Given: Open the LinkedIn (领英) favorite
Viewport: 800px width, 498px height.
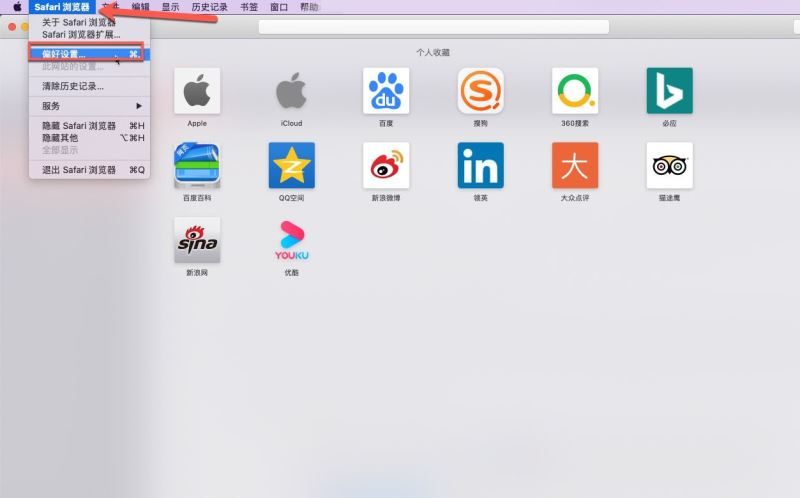Looking at the screenshot, I should 481,165.
